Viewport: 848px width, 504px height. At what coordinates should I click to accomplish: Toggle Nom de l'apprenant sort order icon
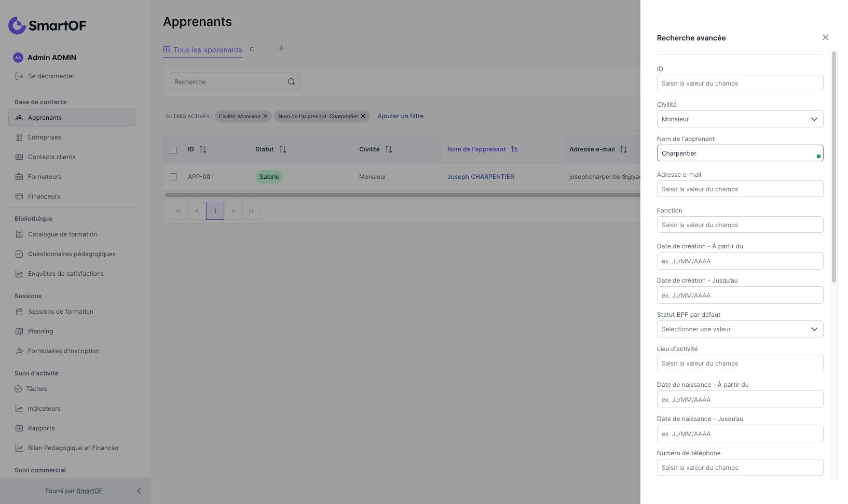click(x=514, y=149)
